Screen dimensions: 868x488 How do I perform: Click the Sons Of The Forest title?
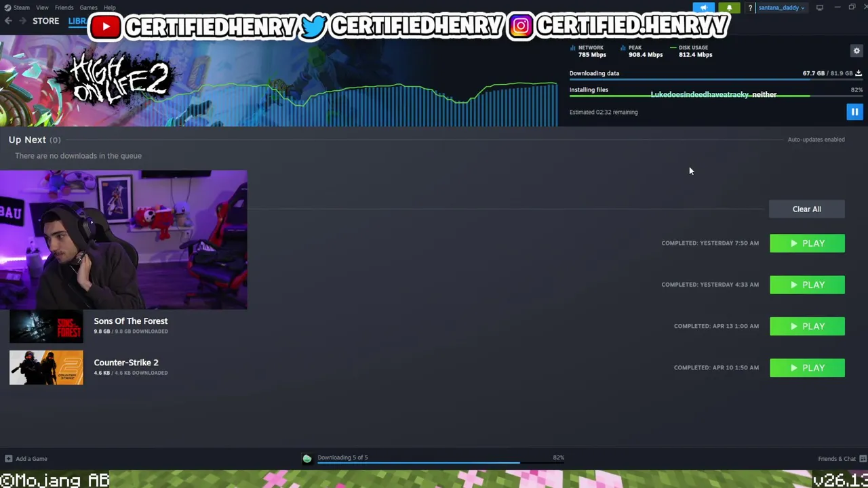point(131,321)
